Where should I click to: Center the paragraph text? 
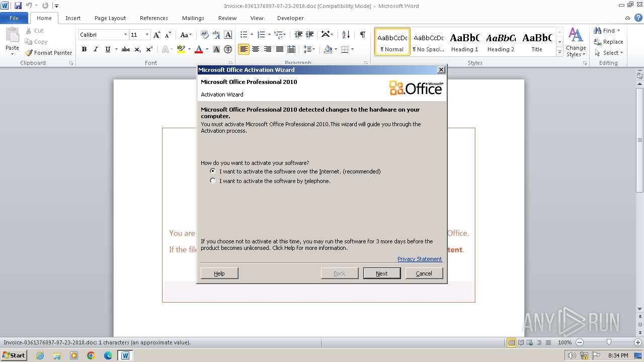256,49
